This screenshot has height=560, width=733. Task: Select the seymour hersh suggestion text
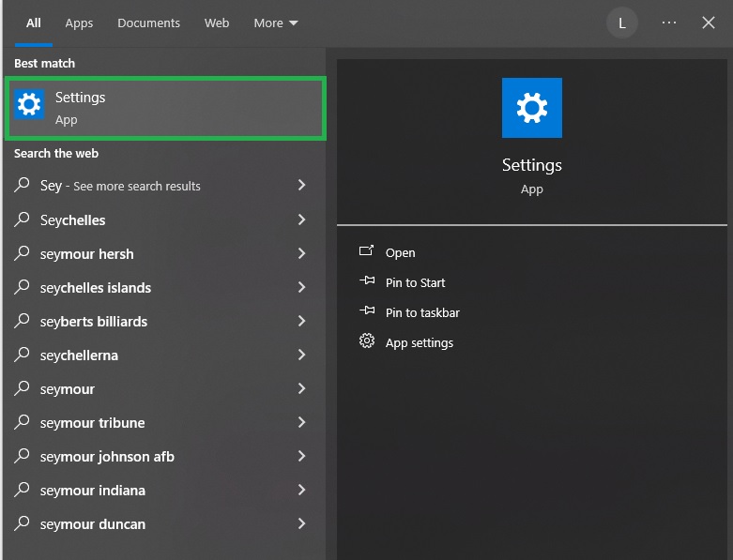(x=87, y=254)
